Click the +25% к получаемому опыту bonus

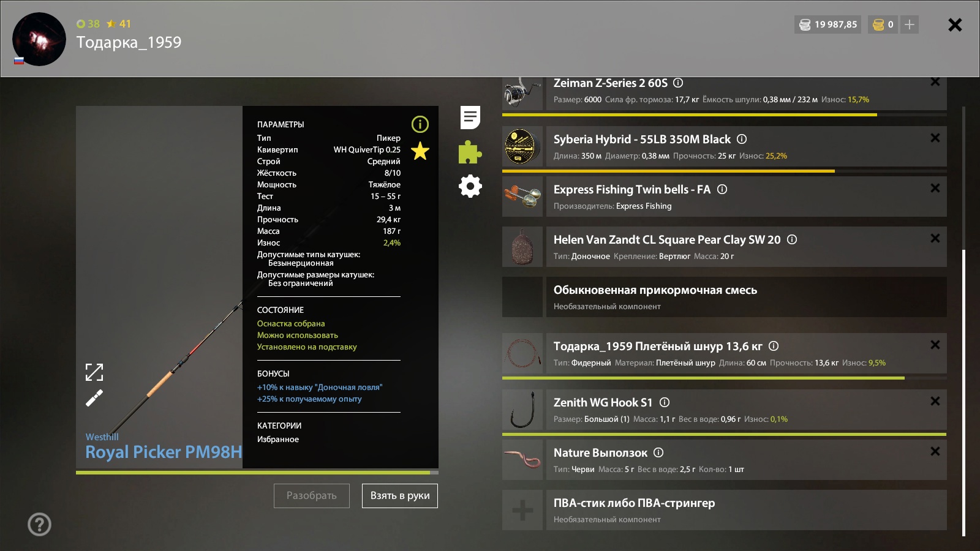[309, 399]
